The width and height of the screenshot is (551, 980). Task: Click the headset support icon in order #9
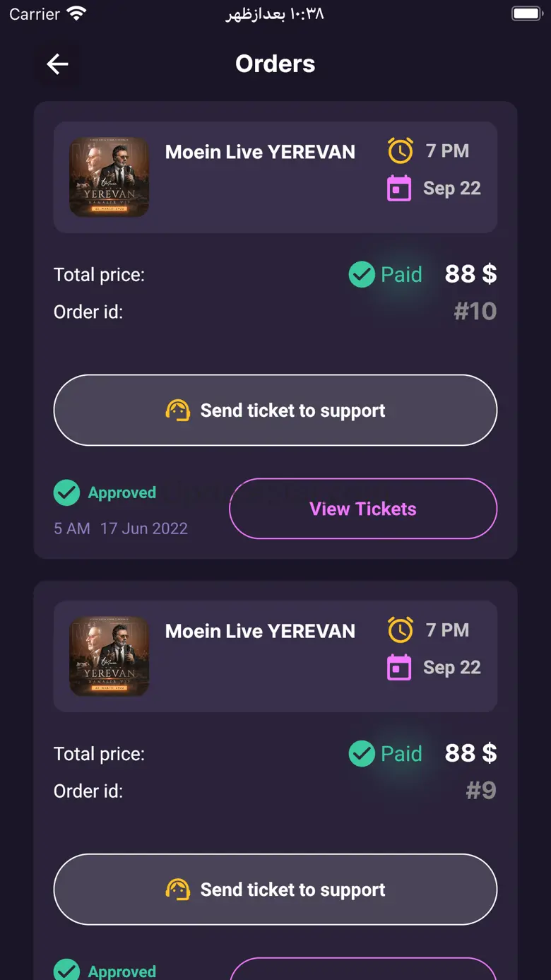[x=178, y=890]
